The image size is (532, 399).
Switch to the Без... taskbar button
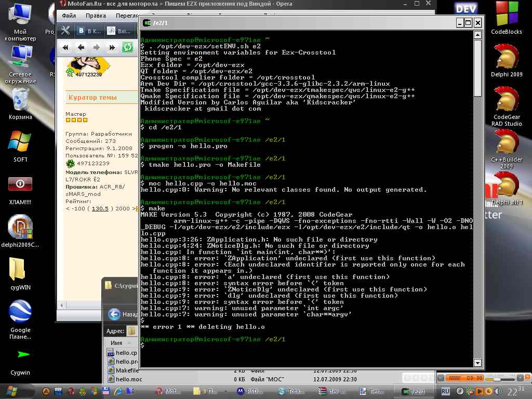372,391
